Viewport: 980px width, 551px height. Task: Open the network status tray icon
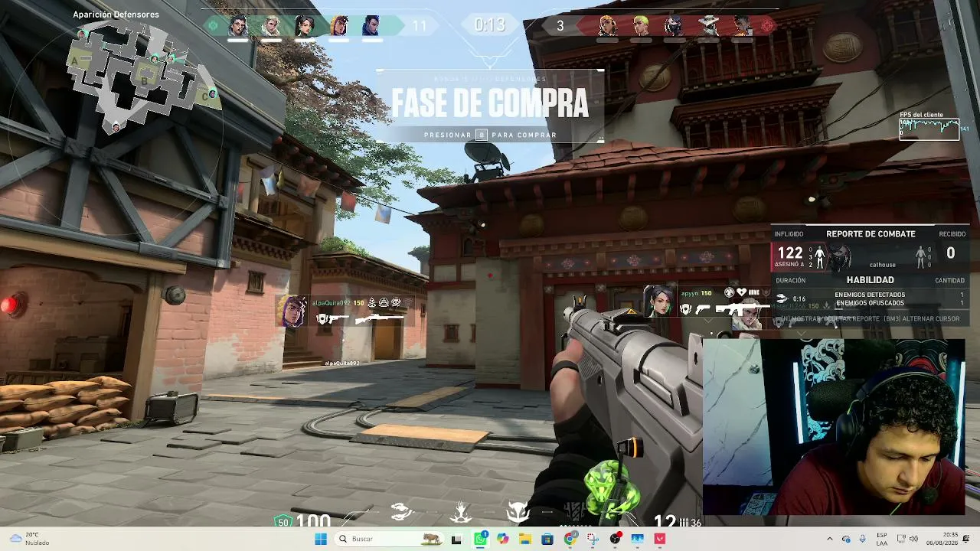point(900,539)
